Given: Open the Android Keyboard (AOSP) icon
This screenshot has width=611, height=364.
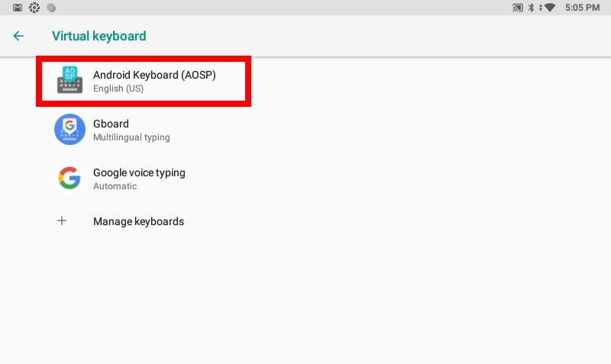Looking at the screenshot, I should coord(70,80).
